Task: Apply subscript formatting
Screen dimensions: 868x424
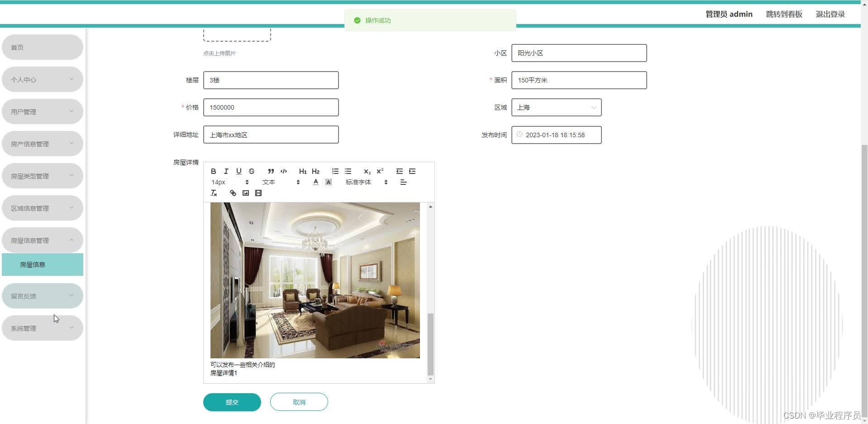Action: (x=367, y=171)
